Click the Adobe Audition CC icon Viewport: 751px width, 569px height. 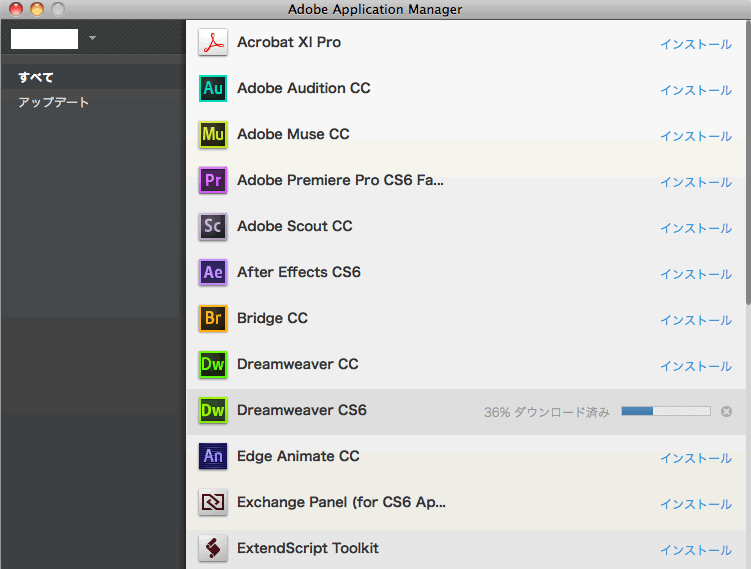(213, 89)
